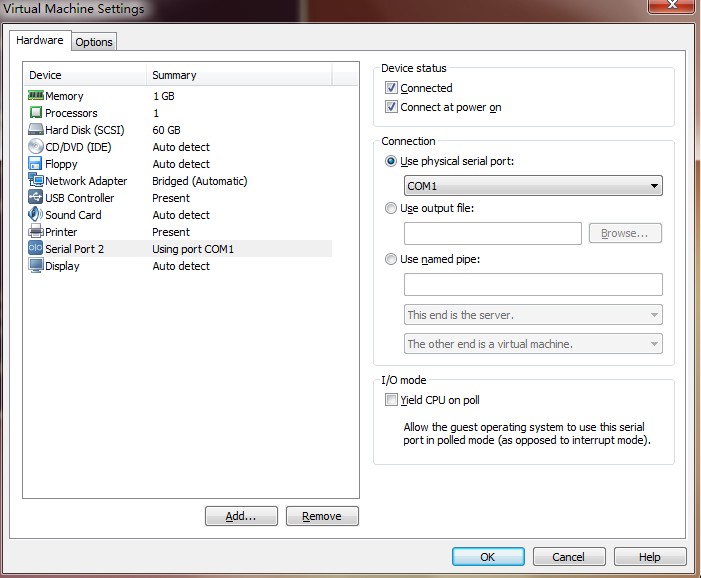Open the COM1 serial port dropdown
Image resolution: width=701 pixels, height=578 pixels.
point(533,186)
